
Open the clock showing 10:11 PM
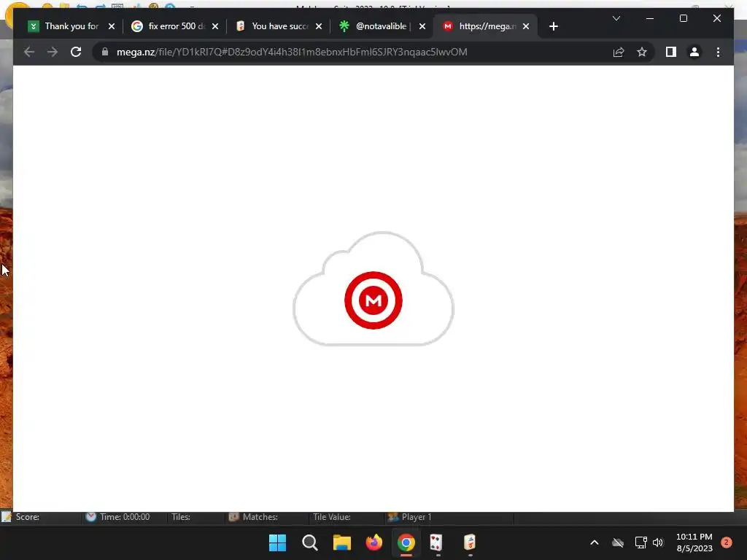(x=694, y=542)
